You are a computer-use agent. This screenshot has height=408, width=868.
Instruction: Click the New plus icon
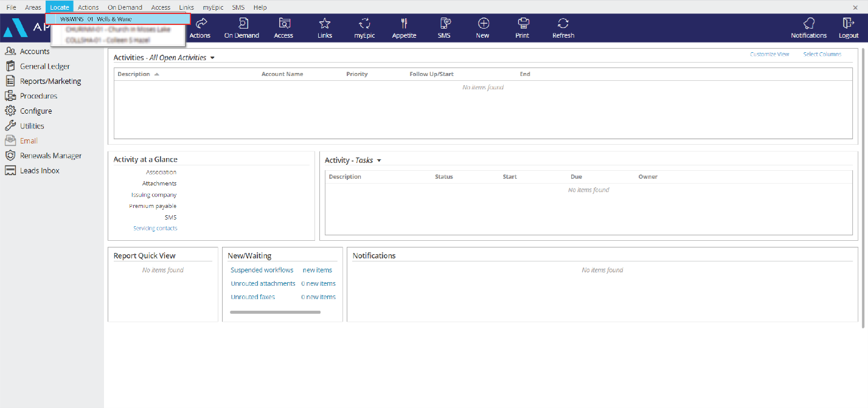coord(482,24)
